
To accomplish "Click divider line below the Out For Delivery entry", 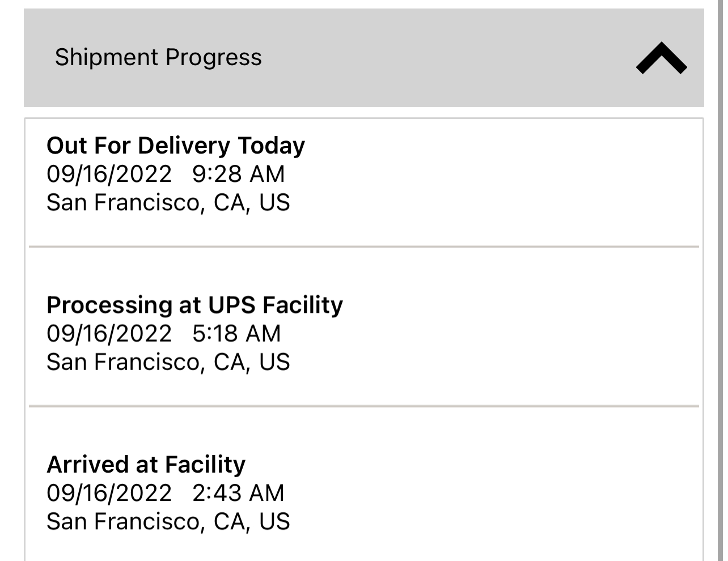I will point(363,246).
